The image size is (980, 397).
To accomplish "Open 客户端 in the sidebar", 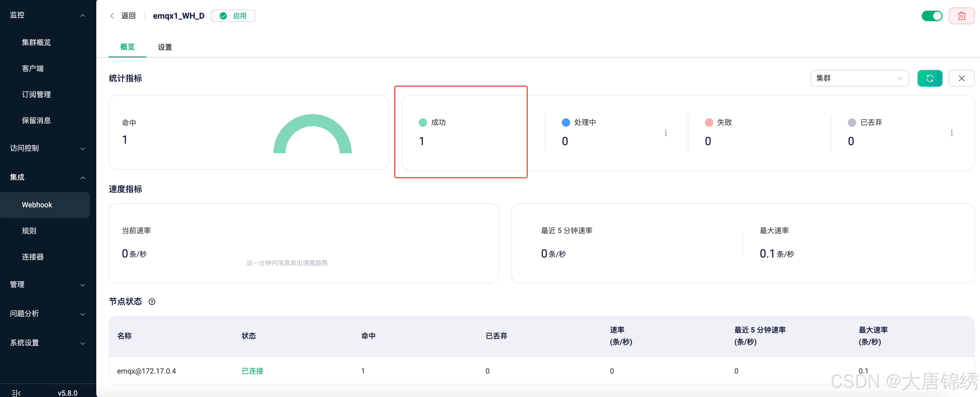I will click(33, 69).
